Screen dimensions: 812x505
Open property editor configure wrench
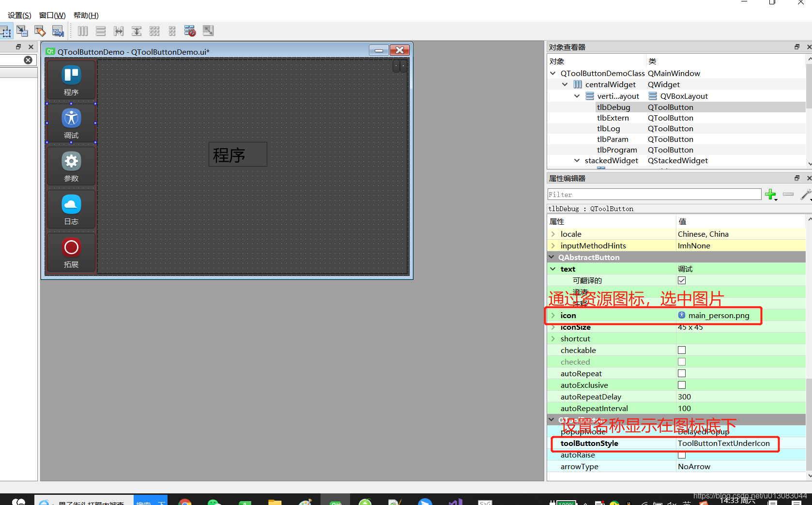(x=806, y=195)
